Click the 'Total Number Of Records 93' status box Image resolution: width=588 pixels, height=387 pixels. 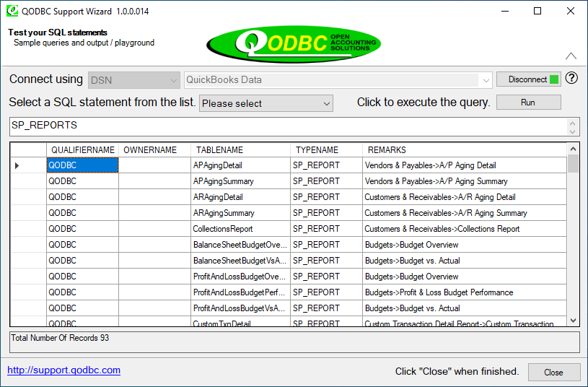click(294, 342)
